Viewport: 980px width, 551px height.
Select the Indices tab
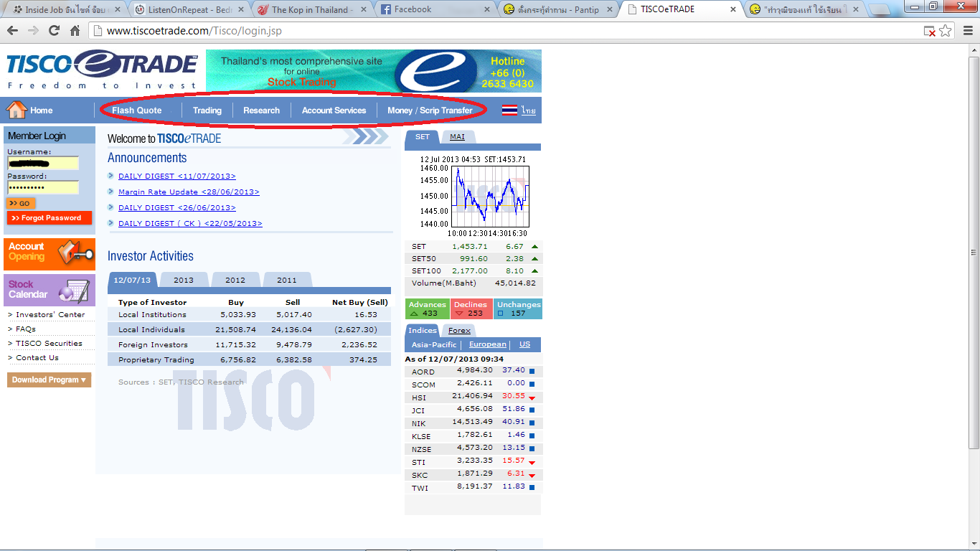click(422, 331)
